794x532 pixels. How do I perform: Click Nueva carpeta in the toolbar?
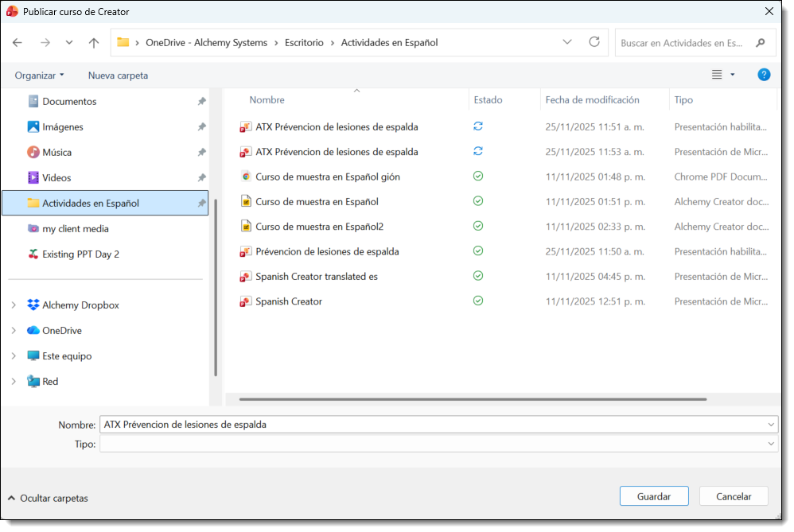tap(118, 76)
